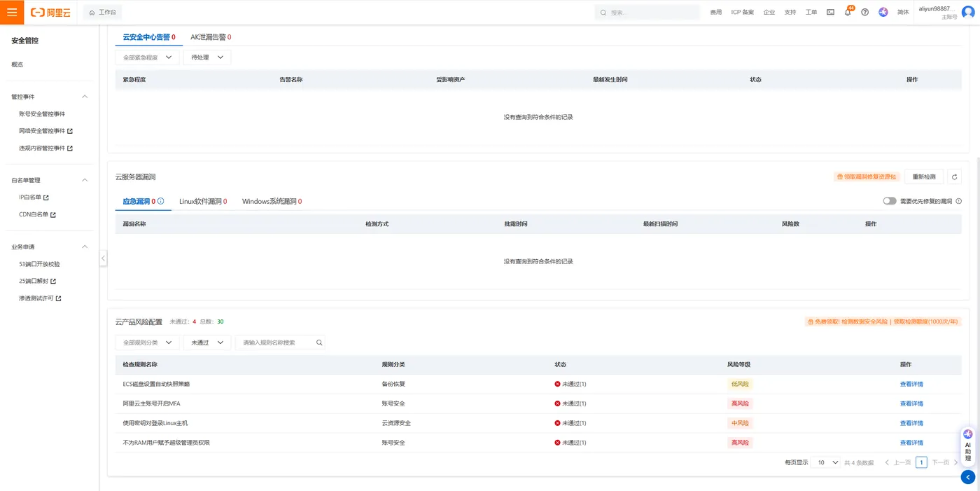Switch to AK泄漏告警 tab
The height and width of the screenshot is (491, 980).
click(x=211, y=37)
